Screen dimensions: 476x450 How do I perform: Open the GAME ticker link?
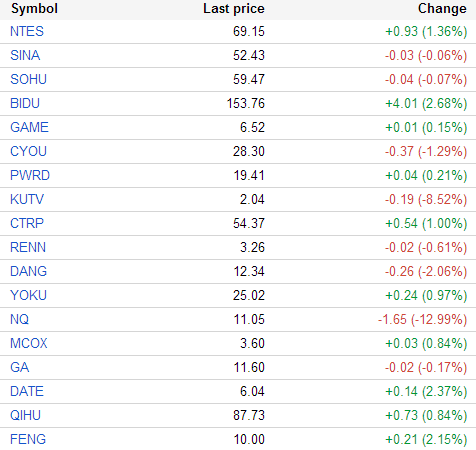tap(29, 127)
